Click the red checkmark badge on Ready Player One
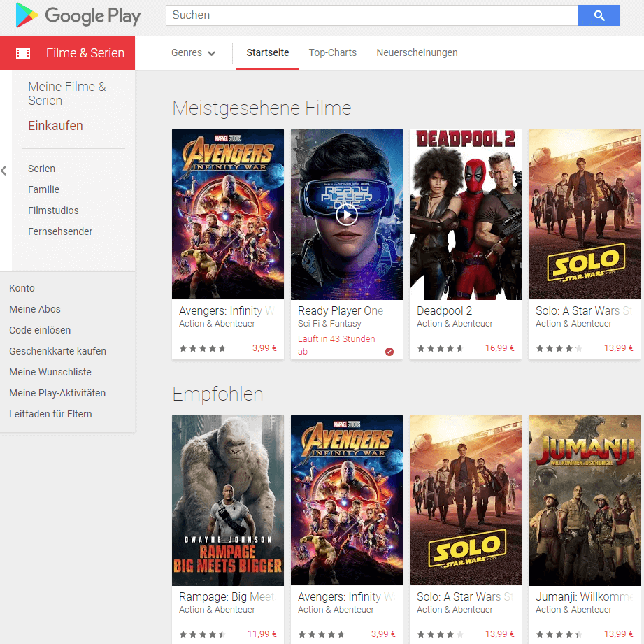Viewport: 644px width, 644px height. pyautogui.click(x=389, y=352)
